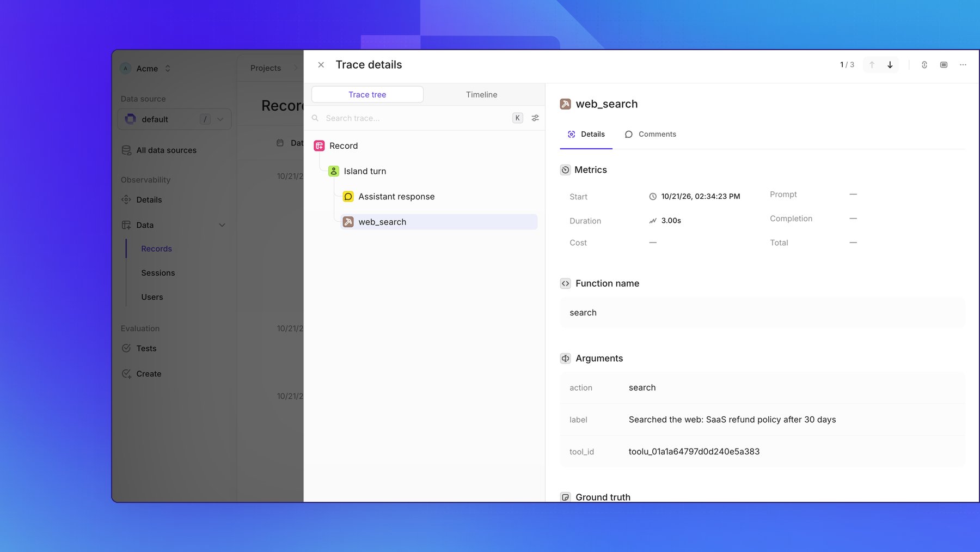
Task: Click the label value about SaaS refund policy
Action: [x=732, y=420]
